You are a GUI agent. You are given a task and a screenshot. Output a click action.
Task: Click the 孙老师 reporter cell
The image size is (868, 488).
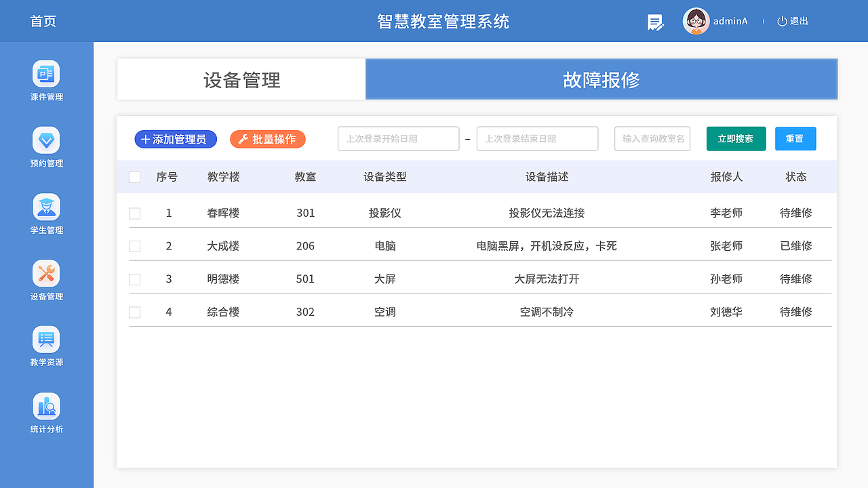726,279
